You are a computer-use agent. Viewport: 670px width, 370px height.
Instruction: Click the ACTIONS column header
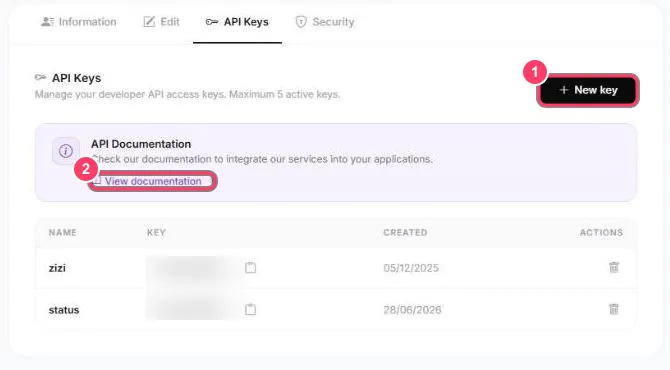[601, 232]
